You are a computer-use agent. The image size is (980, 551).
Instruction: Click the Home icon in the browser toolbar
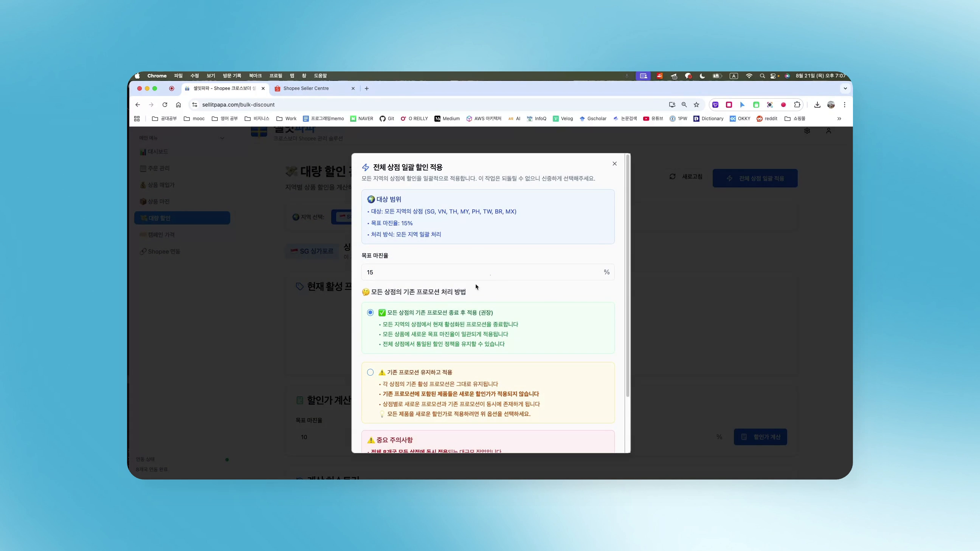pyautogui.click(x=179, y=105)
